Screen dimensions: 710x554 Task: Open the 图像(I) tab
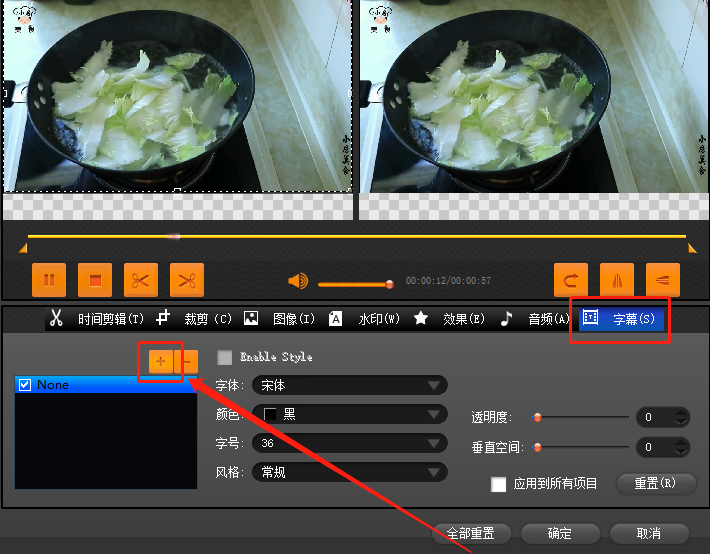[279, 319]
